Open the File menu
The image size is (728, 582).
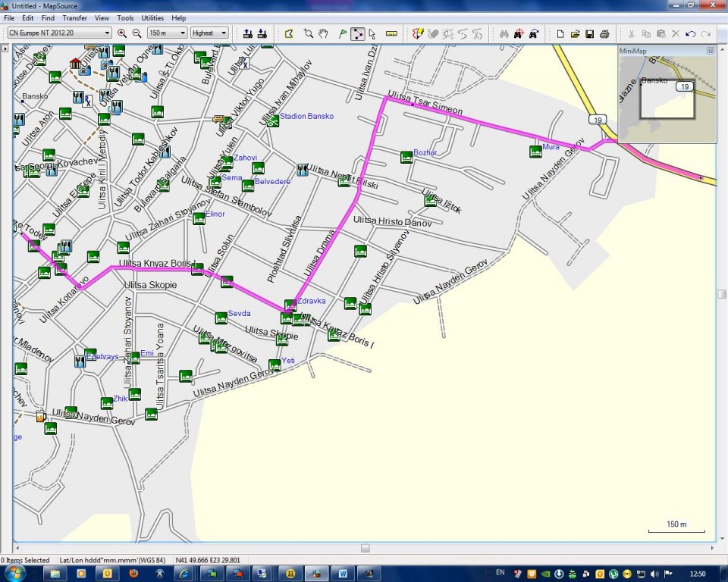click(x=9, y=18)
